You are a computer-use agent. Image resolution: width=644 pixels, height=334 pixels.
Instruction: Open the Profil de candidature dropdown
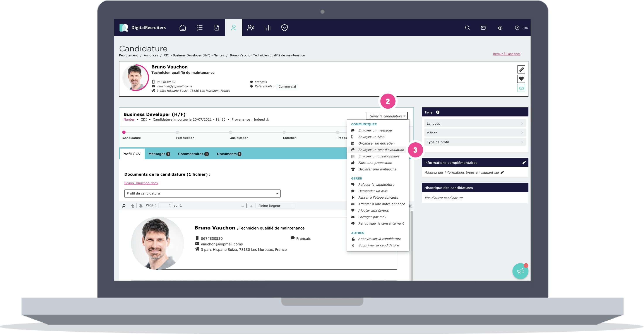pyautogui.click(x=202, y=193)
